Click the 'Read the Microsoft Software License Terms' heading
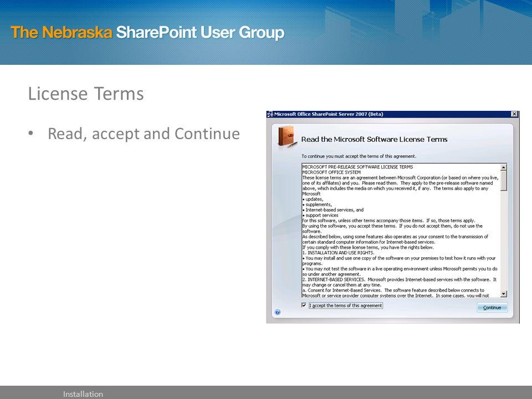Viewport: 532px width, 399px height. click(x=374, y=139)
